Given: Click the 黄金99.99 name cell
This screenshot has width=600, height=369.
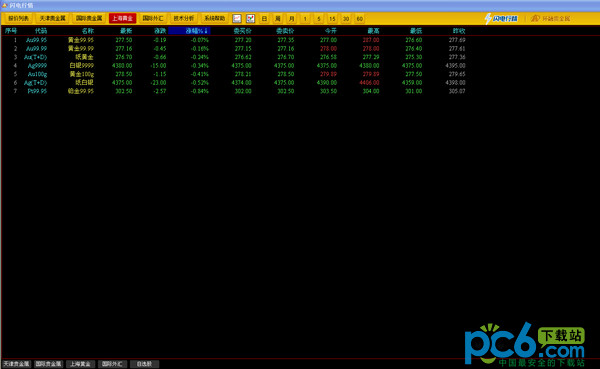Looking at the screenshot, I should coord(81,49).
